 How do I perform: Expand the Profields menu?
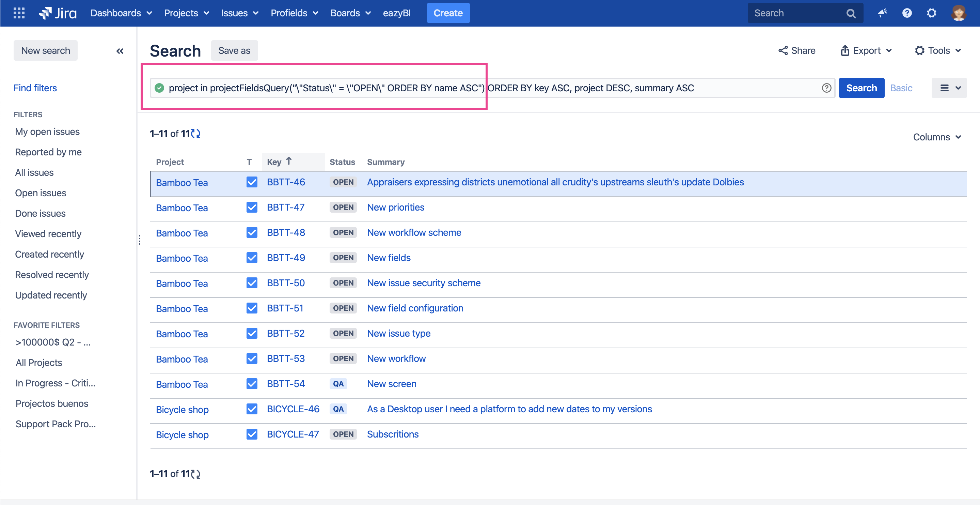(x=295, y=13)
